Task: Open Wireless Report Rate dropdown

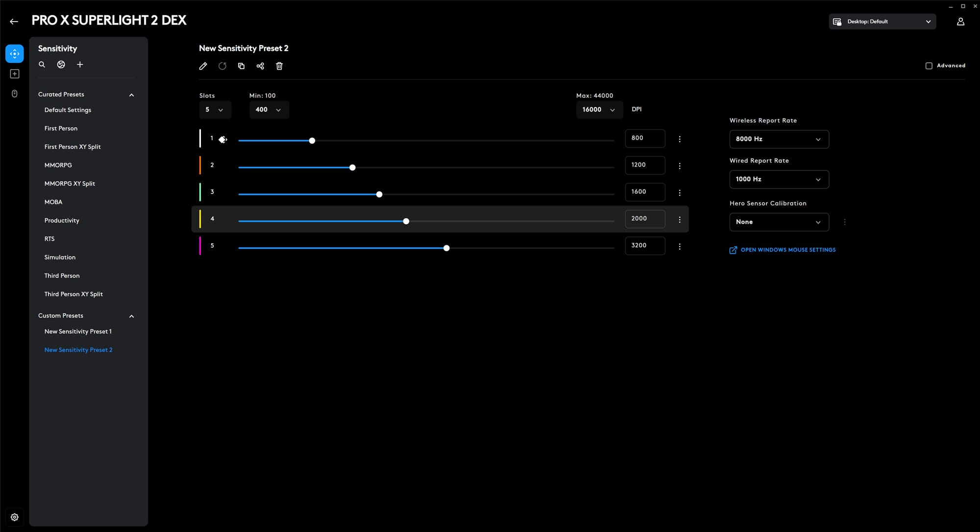Action: click(779, 139)
